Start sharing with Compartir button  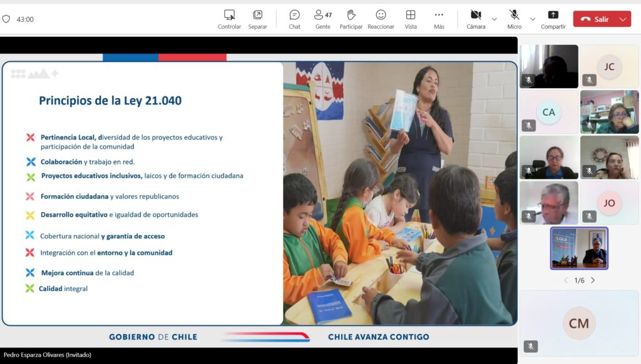(x=553, y=19)
